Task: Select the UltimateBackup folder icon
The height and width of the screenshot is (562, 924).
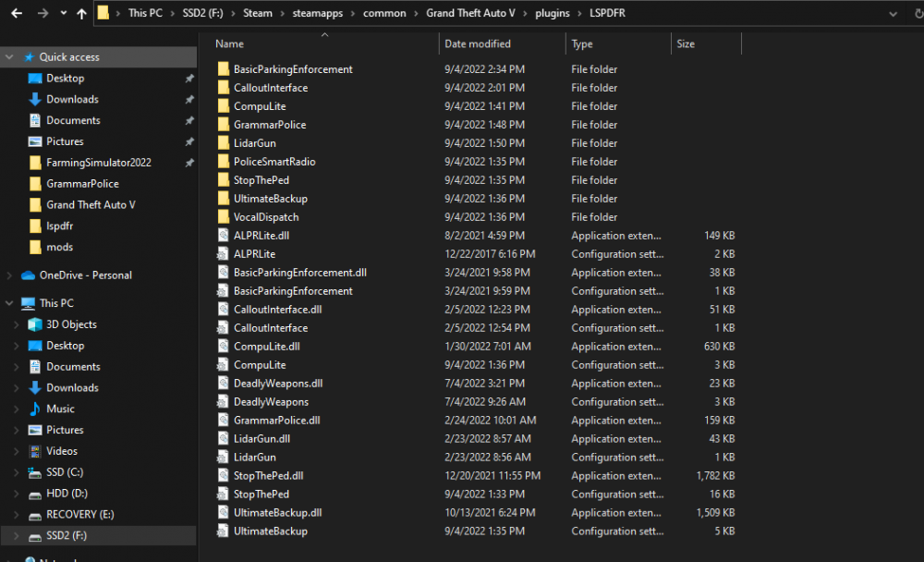Action: 223,199
